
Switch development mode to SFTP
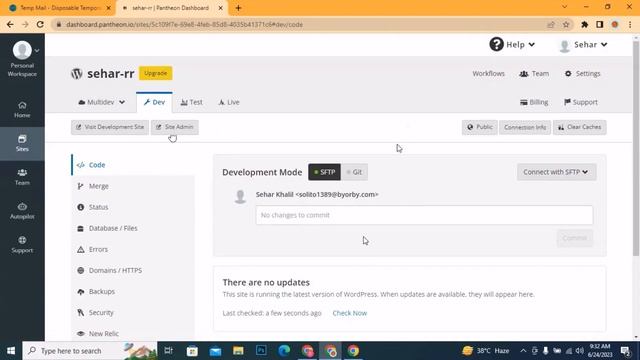[324, 172]
